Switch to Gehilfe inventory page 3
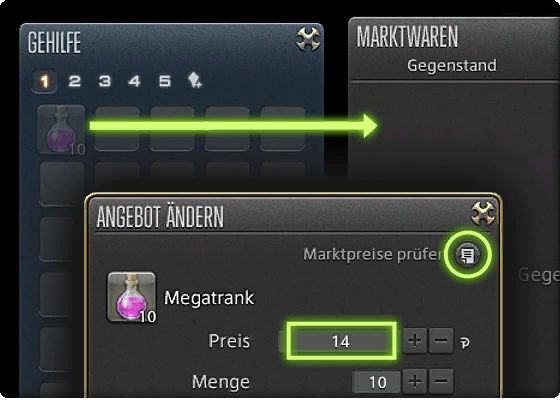This screenshot has width=560, height=400. pyautogui.click(x=105, y=81)
